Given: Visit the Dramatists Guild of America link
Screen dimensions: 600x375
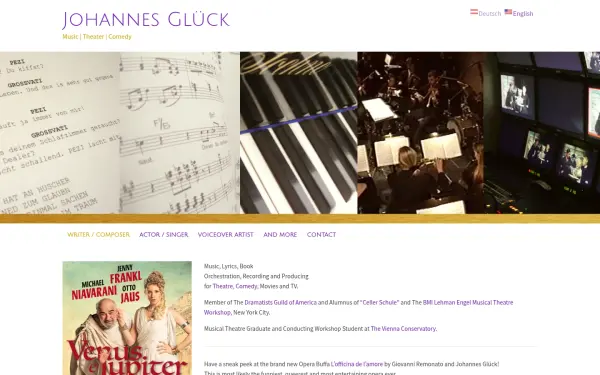Looking at the screenshot, I should point(280,302).
